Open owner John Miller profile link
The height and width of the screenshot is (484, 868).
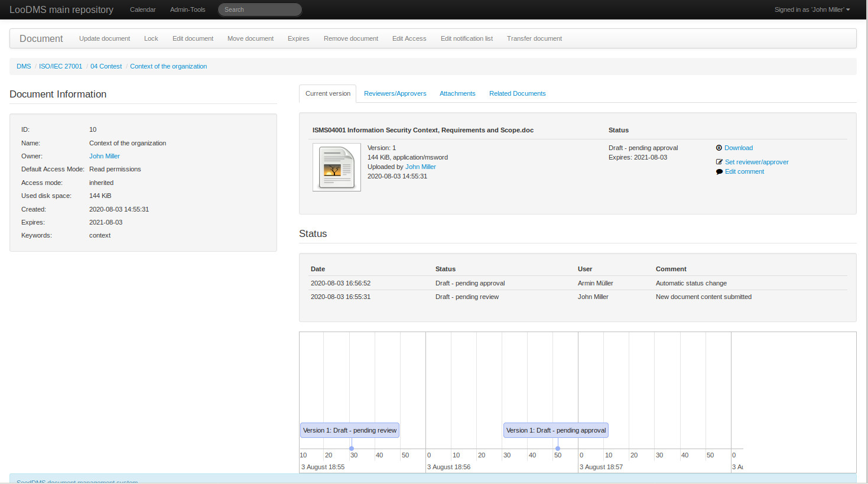pos(105,156)
